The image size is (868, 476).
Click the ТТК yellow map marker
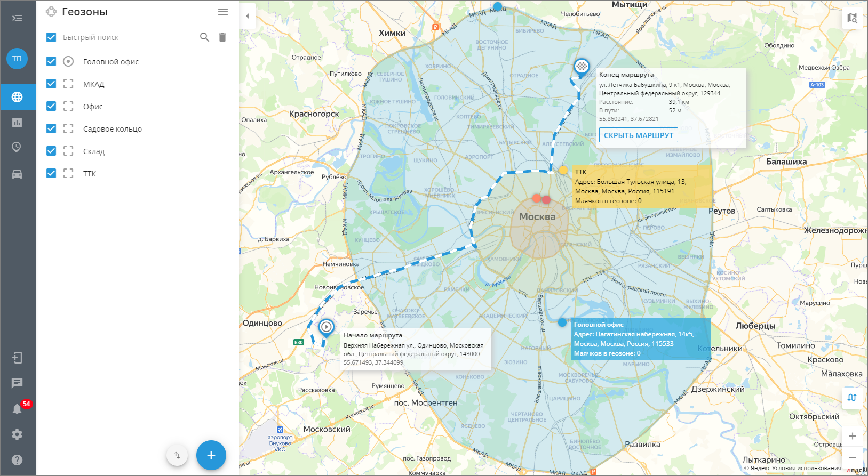coord(563,170)
